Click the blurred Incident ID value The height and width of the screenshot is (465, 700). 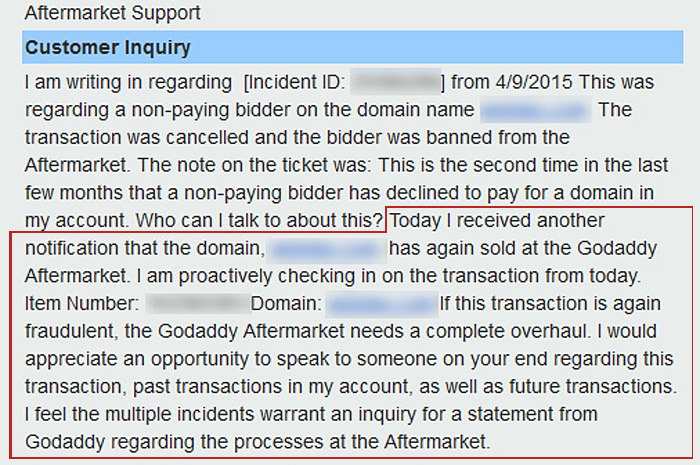coord(396,82)
